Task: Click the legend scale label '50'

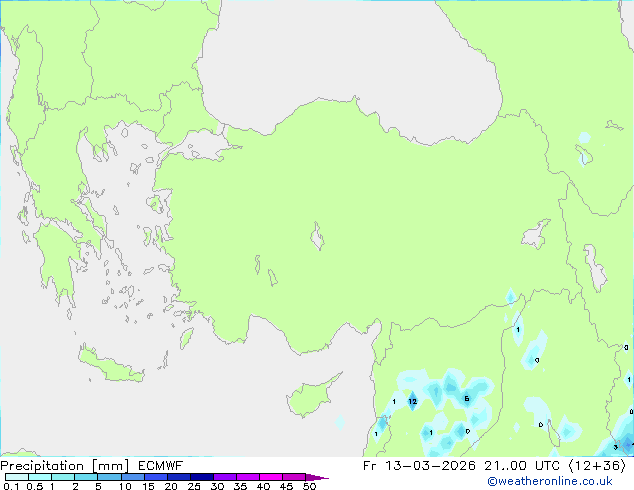Action: click(x=309, y=486)
